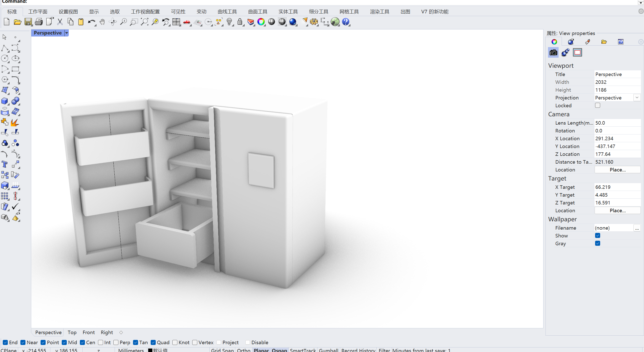Click the Paste clipboard icon
The height and width of the screenshot is (352, 644).
pos(81,22)
